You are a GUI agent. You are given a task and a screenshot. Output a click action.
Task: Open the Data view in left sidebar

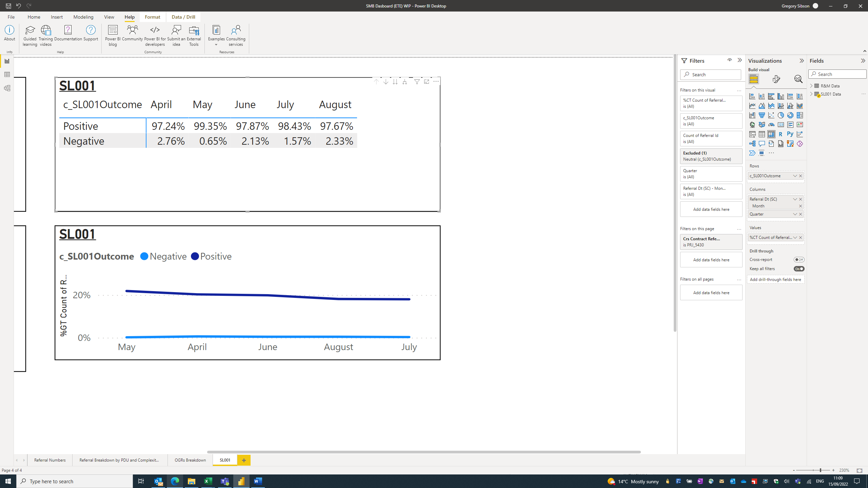click(7, 75)
